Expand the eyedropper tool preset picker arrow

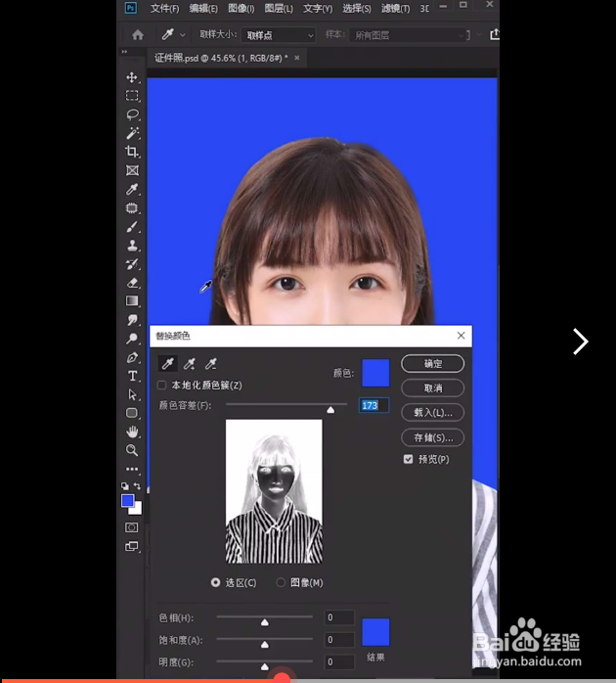(x=183, y=35)
